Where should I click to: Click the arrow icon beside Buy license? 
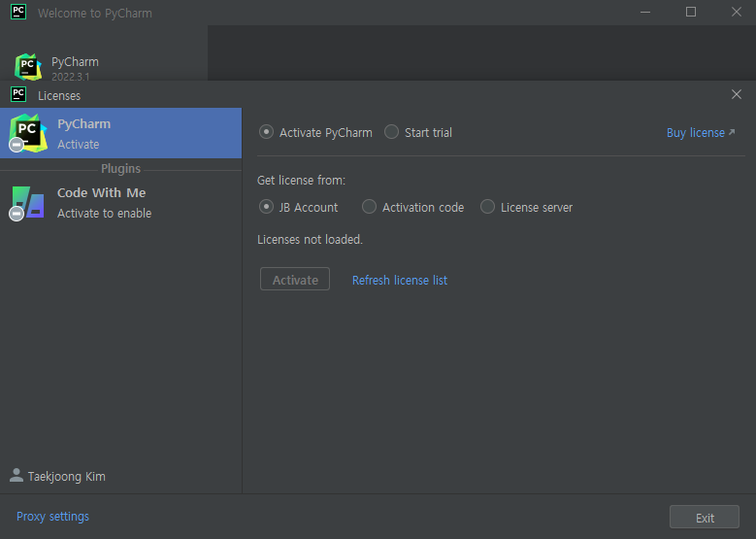pyautogui.click(x=732, y=132)
